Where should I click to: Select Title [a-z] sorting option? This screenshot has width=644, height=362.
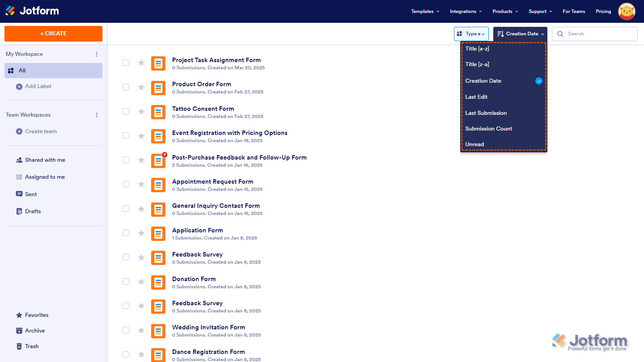tap(477, 48)
